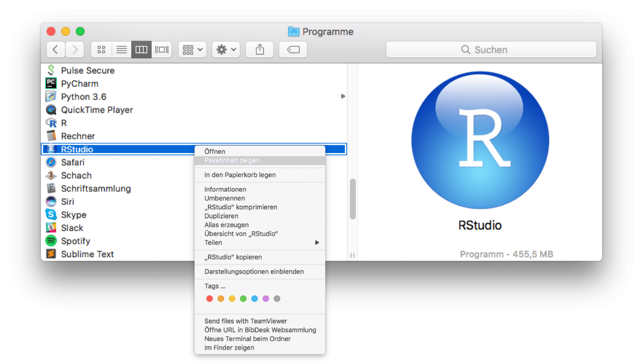This screenshot has width=643, height=364.
Task: Select the RStudio row in the list
Action: point(194,149)
